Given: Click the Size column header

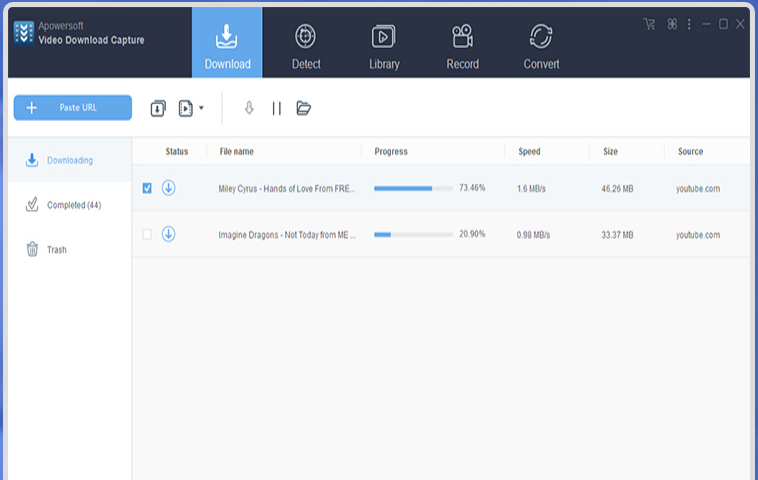Looking at the screenshot, I should (x=610, y=151).
